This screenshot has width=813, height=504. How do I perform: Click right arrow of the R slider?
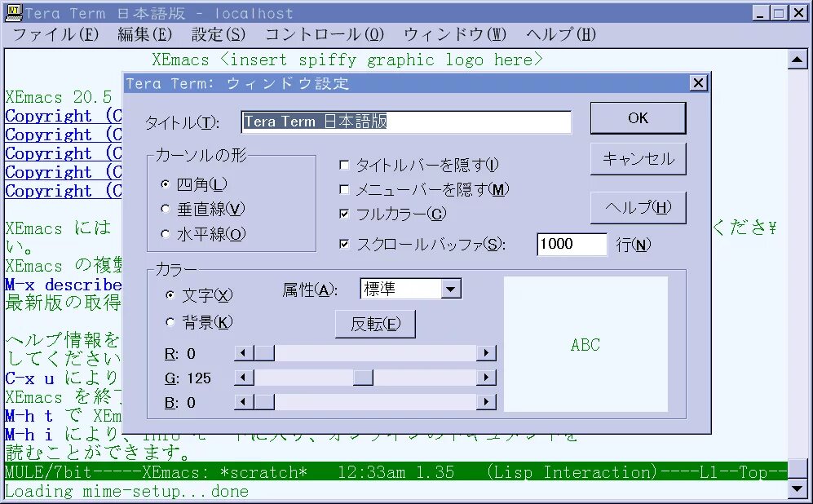(486, 354)
